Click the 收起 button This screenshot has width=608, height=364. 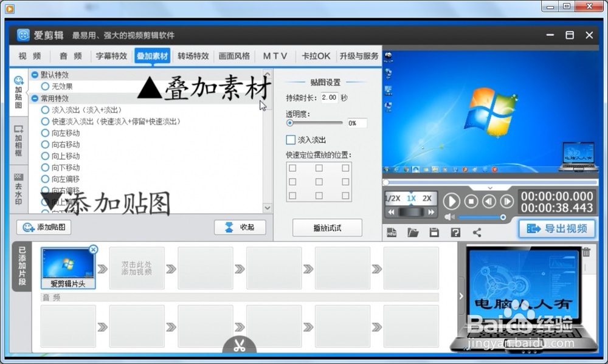[240, 227]
